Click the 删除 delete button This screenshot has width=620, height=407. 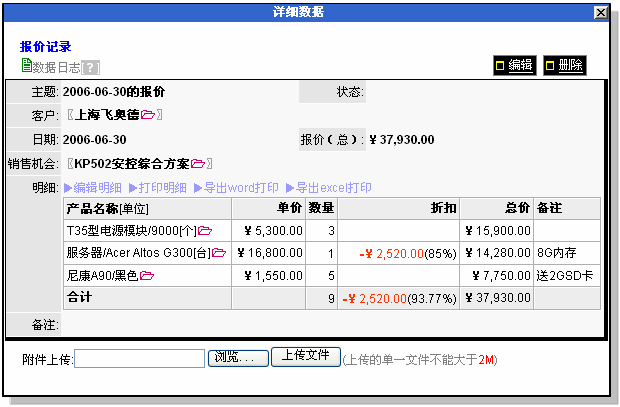[x=564, y=65]
